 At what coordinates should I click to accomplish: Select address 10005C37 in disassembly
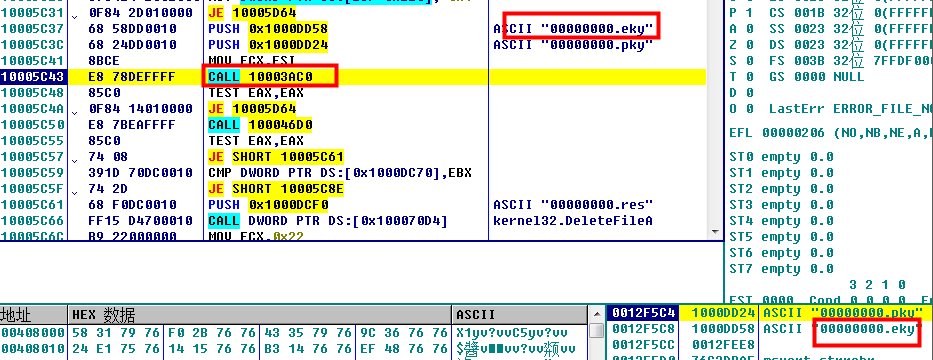coord(33,29)
